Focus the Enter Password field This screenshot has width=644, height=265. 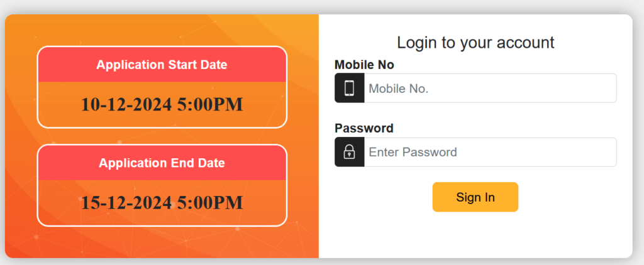[491, 152]
